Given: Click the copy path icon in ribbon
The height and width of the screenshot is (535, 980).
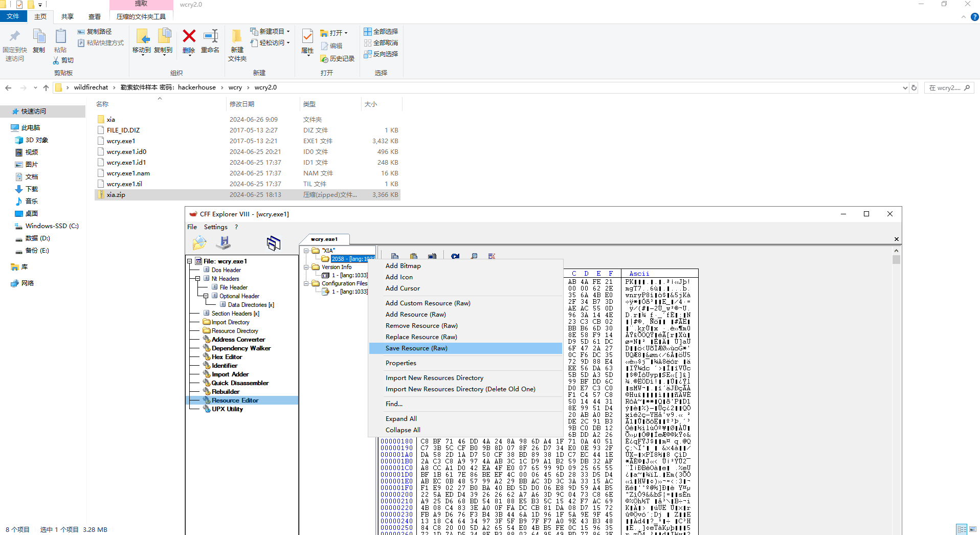Looking at the screenshot, I should 81,32.
